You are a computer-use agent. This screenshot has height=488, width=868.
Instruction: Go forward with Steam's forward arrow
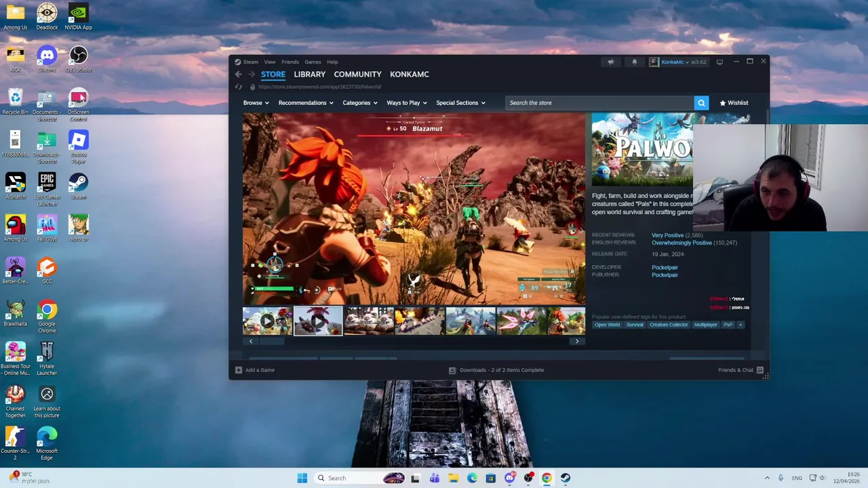252,75
